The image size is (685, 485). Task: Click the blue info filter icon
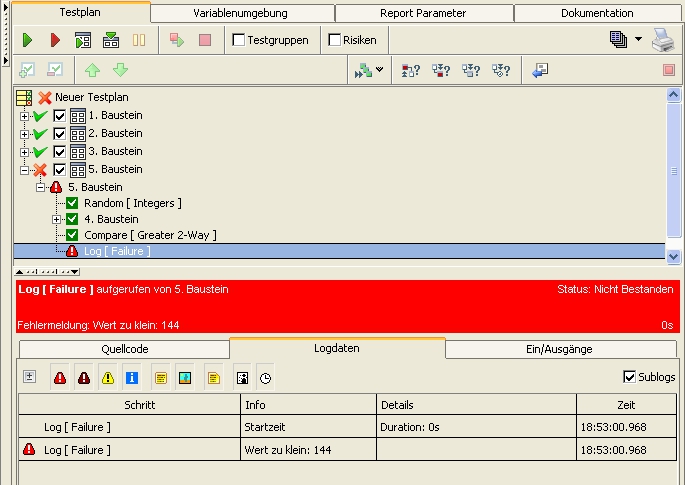click(132, 377)
